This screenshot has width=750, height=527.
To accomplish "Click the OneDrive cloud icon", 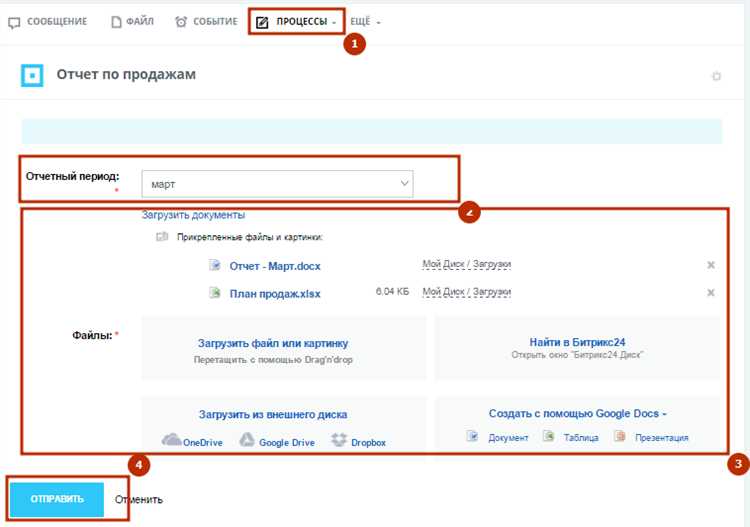I will click(x=171, y=439).
